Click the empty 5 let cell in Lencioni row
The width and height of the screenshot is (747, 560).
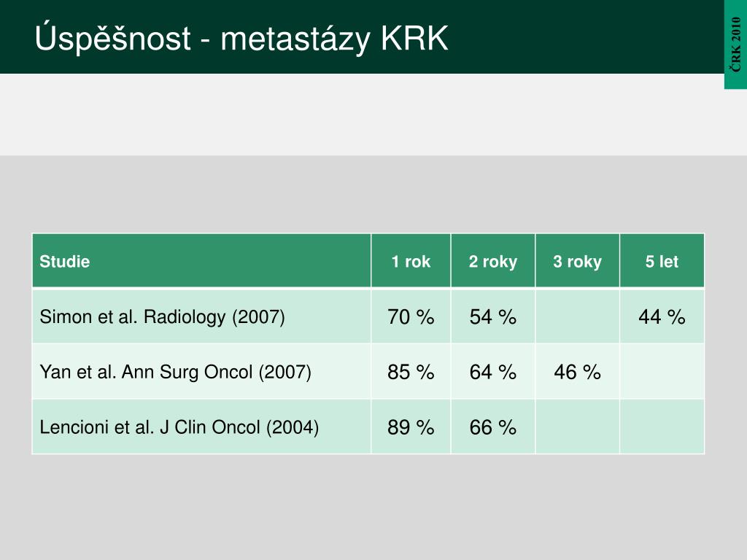[x=662, y=427]
